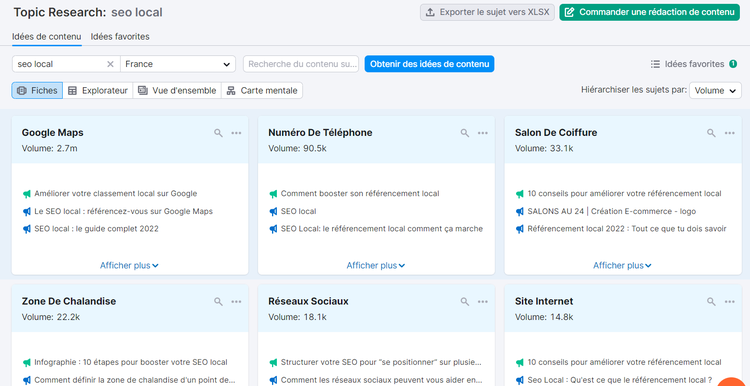750x386 pixels.
Task: Click the 'Volume: 2.7m' label
Action: [x=49, y=149]
